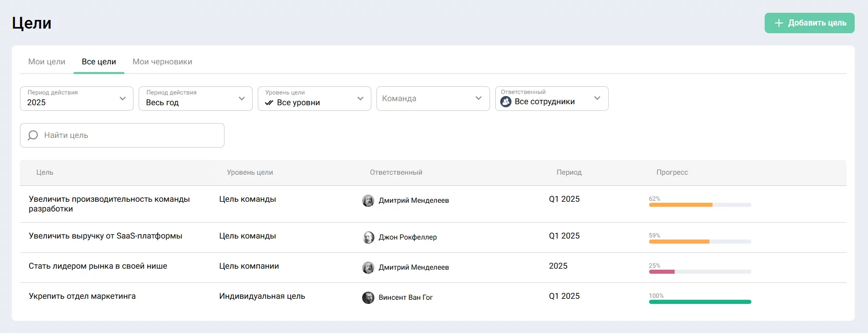Image resolution: width=868 pixels, height=333 pixels.
Task: Click John Rockefeller's avatar icon
Action: pyautogui.click(x=368, y=237)
